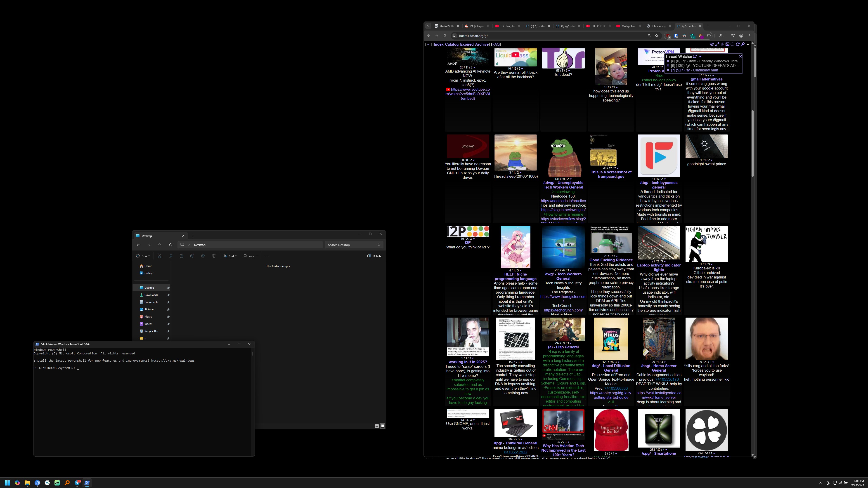
Task: Click the Back arrow in File Explorer
Action: tap(138, 245)
